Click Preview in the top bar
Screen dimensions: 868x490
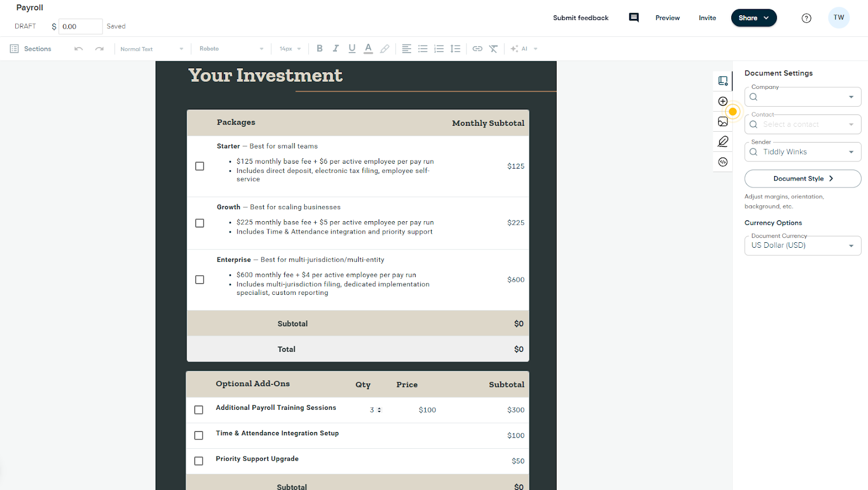(667, 18)
